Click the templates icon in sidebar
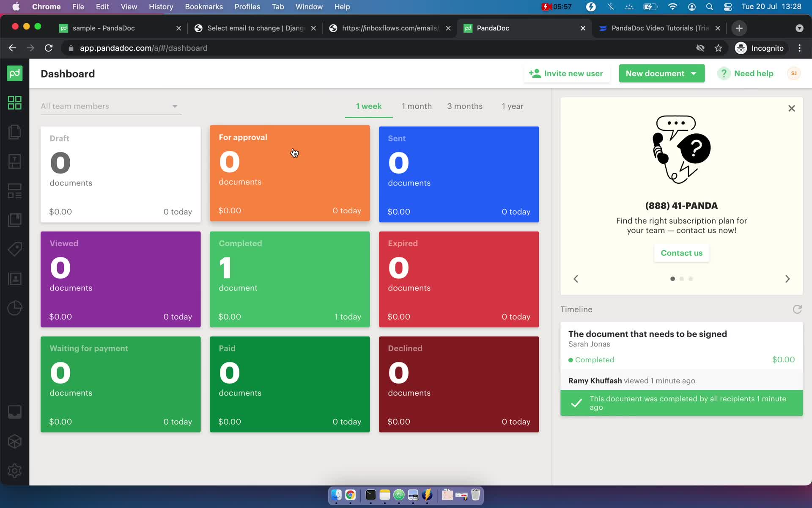The image size is (812, 508). click(15, 161)
